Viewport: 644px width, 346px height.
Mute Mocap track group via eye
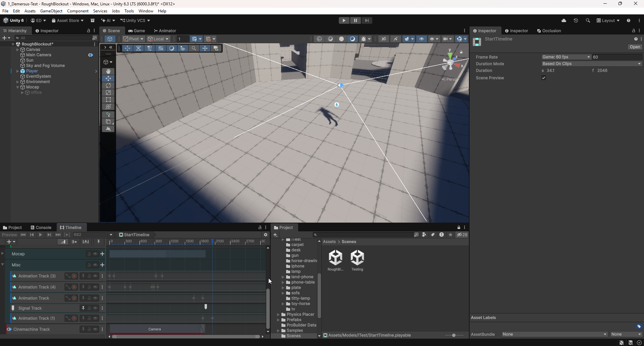pyautogui.click(x=95, y=254)
